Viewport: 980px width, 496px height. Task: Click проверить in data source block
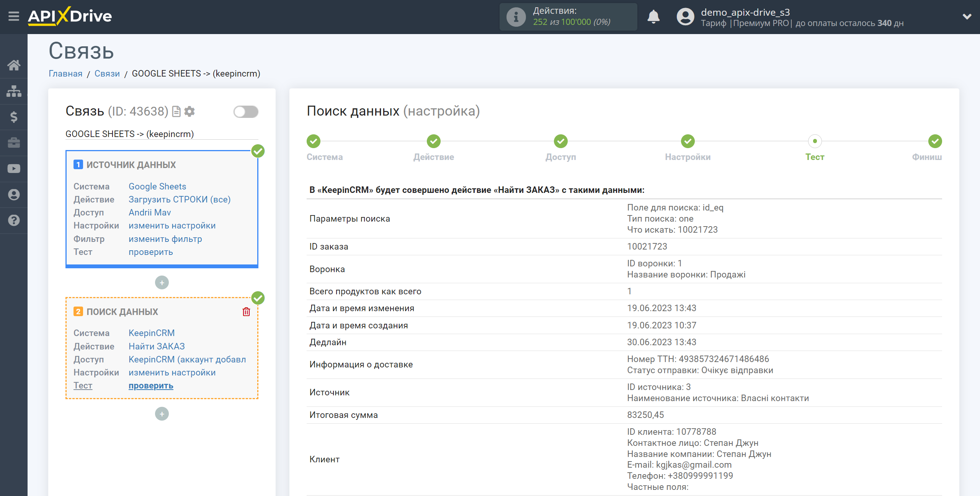tap(151, 252)
